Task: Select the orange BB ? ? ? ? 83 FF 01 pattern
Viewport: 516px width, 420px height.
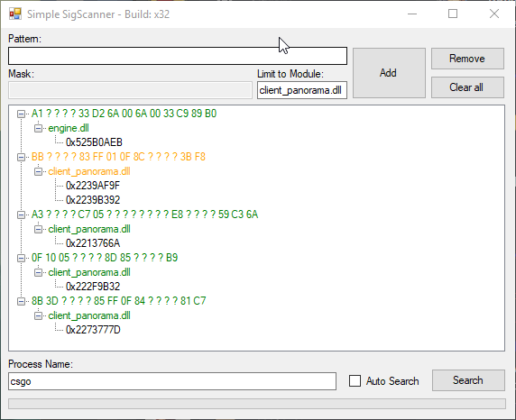Action: point(118,157)
